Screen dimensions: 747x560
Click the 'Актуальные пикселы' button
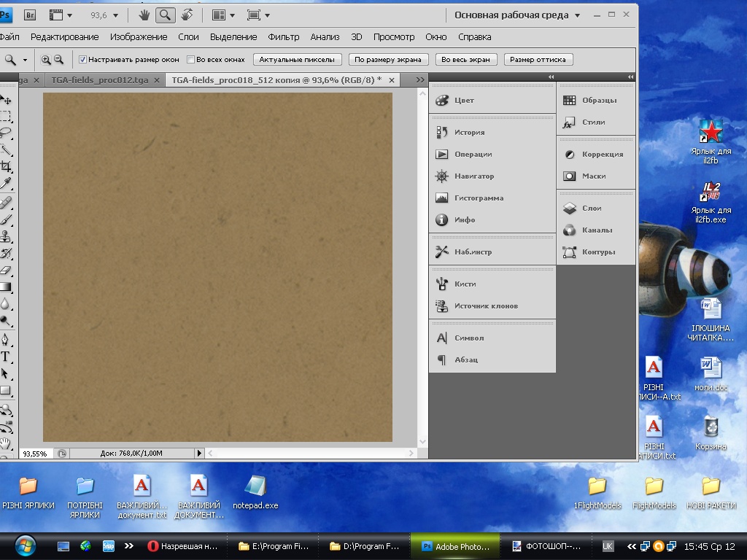click(297, 60)
